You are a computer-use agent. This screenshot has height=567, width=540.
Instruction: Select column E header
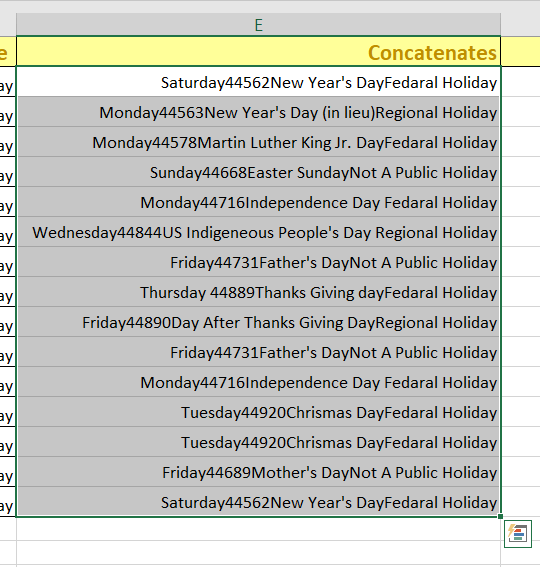pos(259,25)
